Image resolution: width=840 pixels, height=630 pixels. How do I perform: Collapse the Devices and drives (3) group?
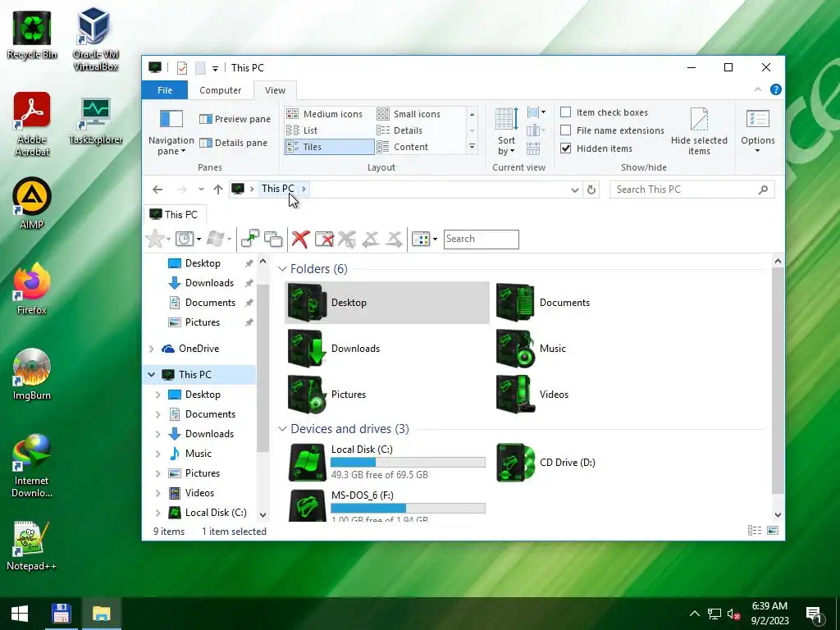282,428
